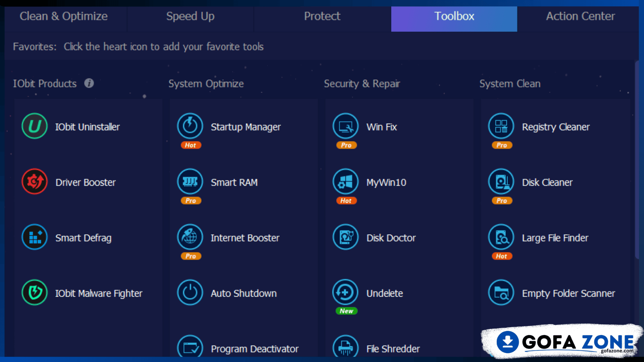Screen dimensions: 644x362
Task: Click the Pro badge under Smart RAM
Action: pos(191,200)
